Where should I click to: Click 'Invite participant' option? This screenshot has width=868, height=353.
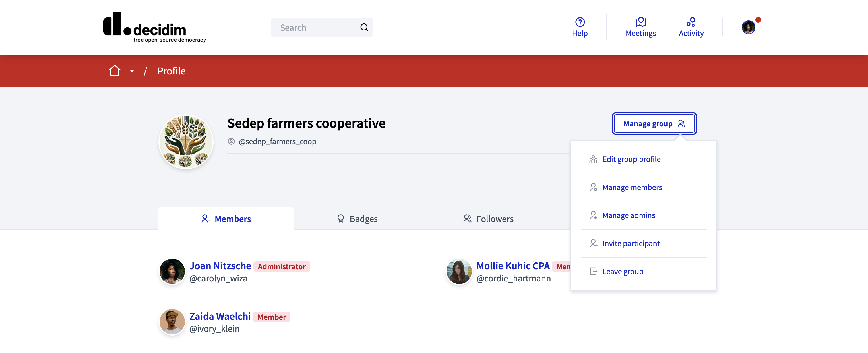(631, 243)
